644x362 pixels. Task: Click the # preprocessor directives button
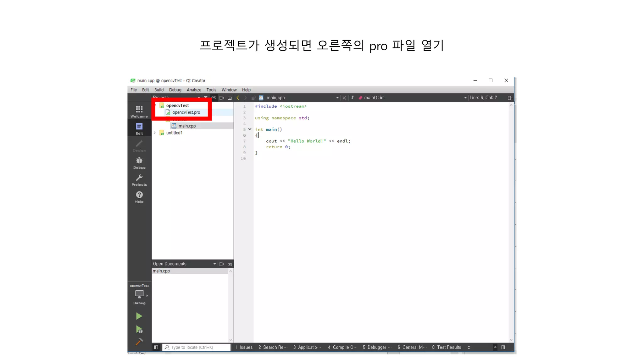352,98
